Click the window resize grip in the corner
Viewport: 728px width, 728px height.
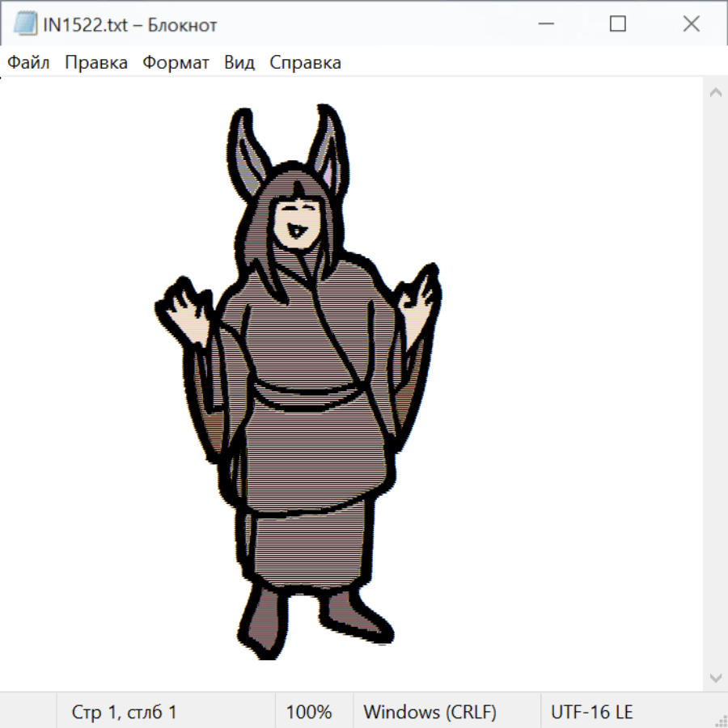720,720
